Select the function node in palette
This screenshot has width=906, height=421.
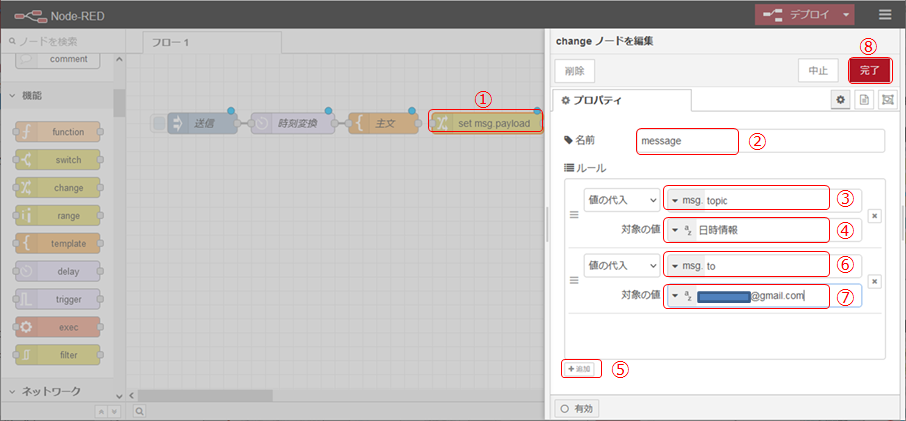pos(59,132)
